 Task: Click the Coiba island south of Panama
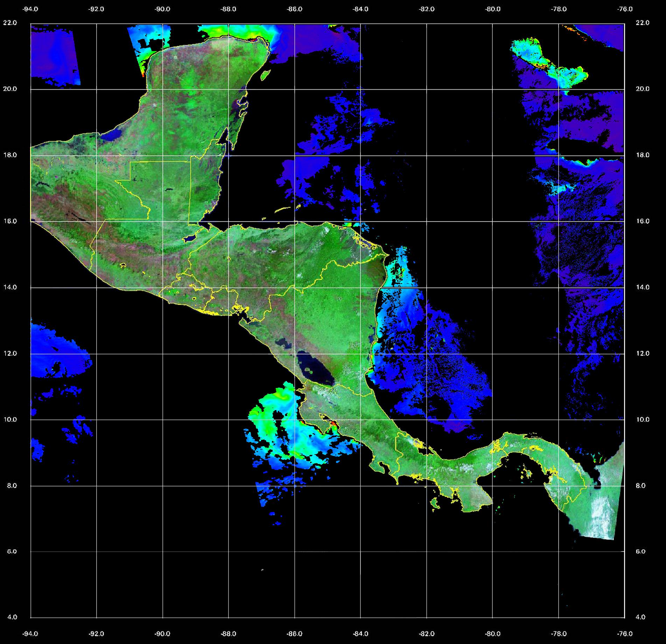pyautogui.click(x=435, y=504)
